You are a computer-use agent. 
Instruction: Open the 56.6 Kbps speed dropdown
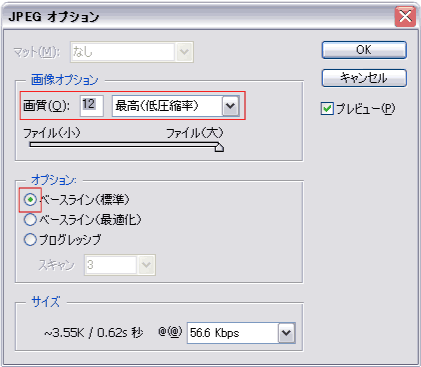point(241,333)
